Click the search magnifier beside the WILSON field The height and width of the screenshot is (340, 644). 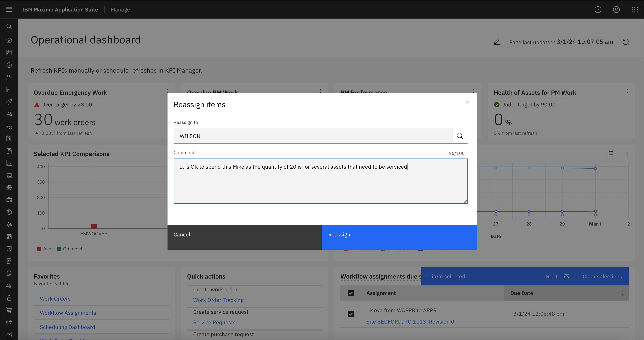pyautogui.click(x=460, y=136)
